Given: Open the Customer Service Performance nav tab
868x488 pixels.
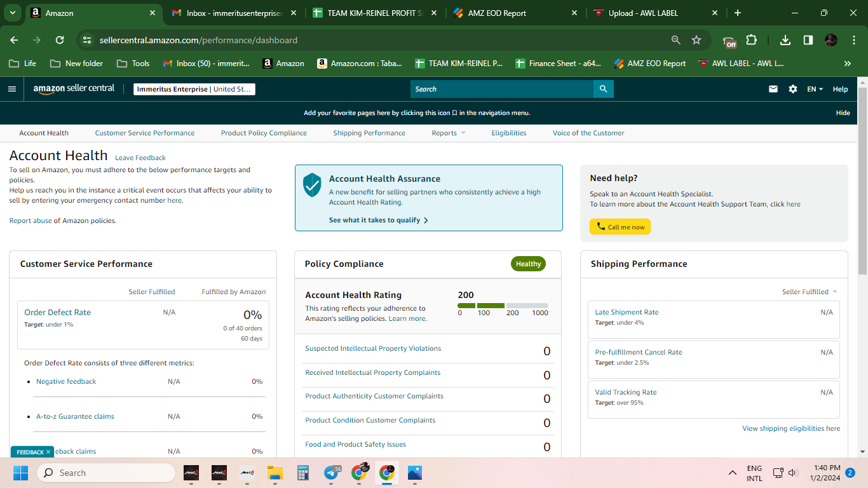Looking at the screenshot, I should click(145, 133).
